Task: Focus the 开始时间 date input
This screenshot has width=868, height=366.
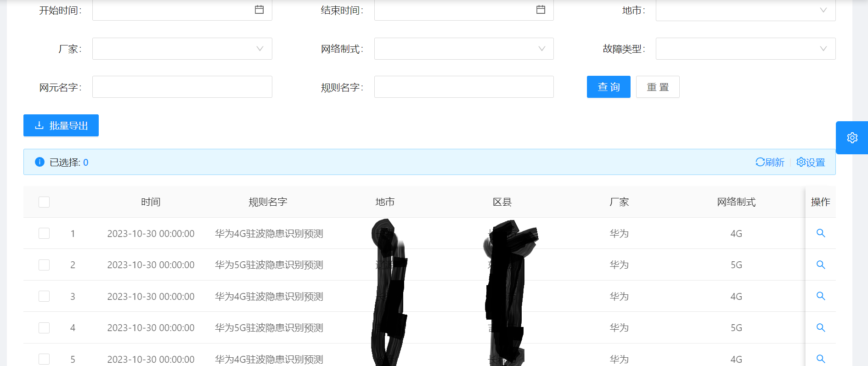Action: (x=182, y=10)
